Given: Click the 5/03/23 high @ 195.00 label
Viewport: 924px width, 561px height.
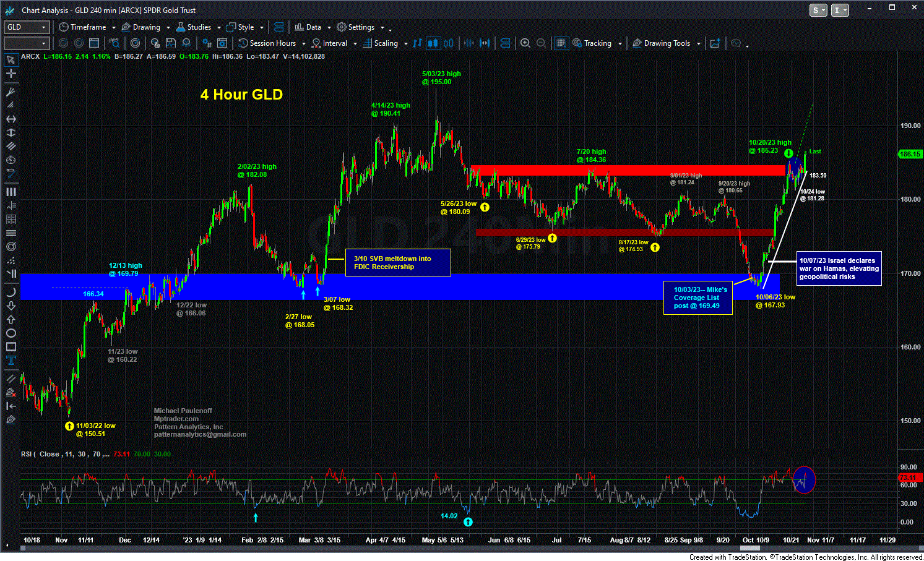Looking at the screenshot, I should (x=441, y=78).
